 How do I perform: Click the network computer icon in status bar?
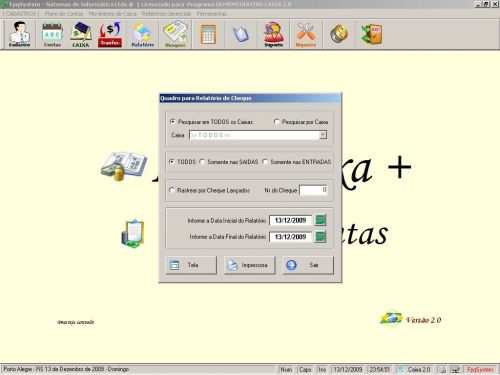[455, 369]
